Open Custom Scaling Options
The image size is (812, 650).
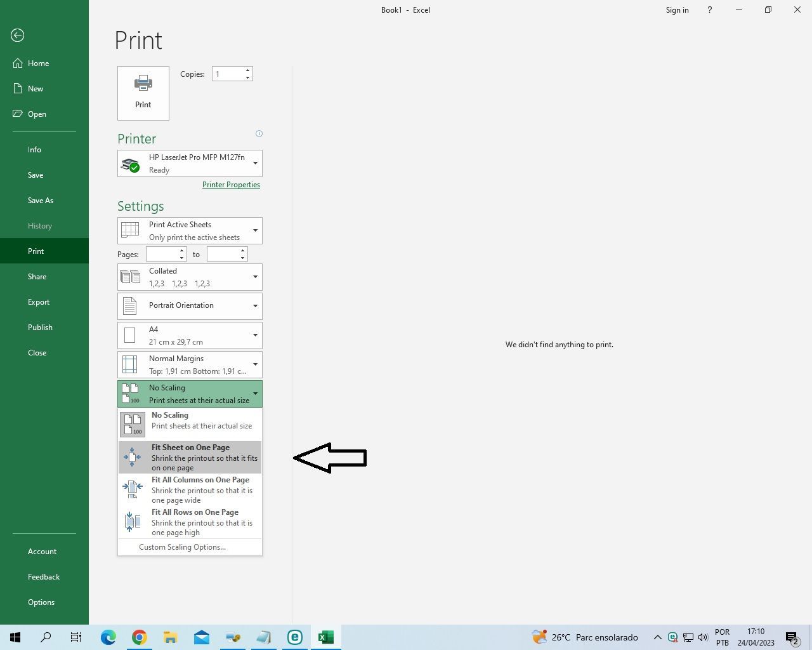[182, 547]
